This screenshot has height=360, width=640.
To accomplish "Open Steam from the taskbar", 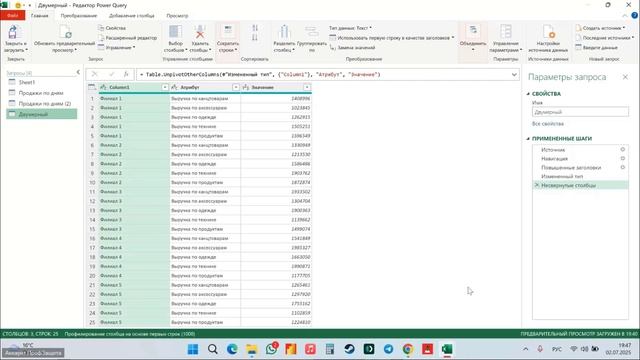I will click(349, 349).
